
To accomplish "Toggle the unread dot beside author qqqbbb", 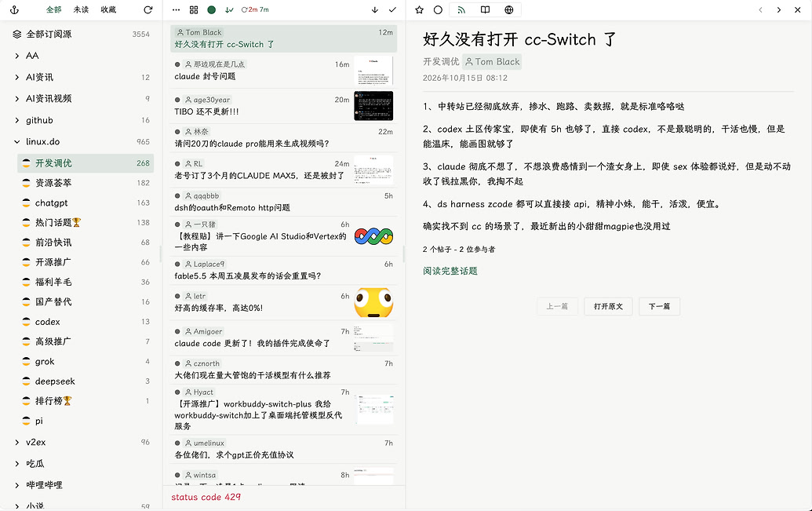I will point(177,196).
